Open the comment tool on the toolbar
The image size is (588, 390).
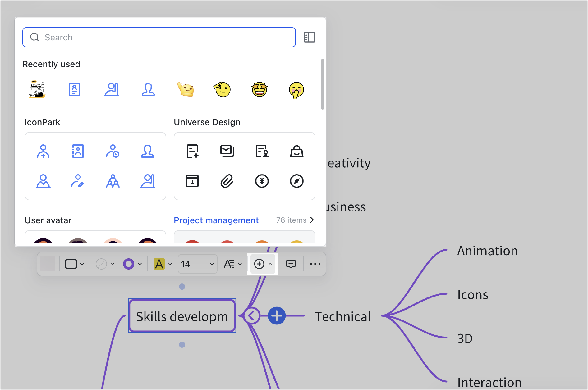coord(291,264)
